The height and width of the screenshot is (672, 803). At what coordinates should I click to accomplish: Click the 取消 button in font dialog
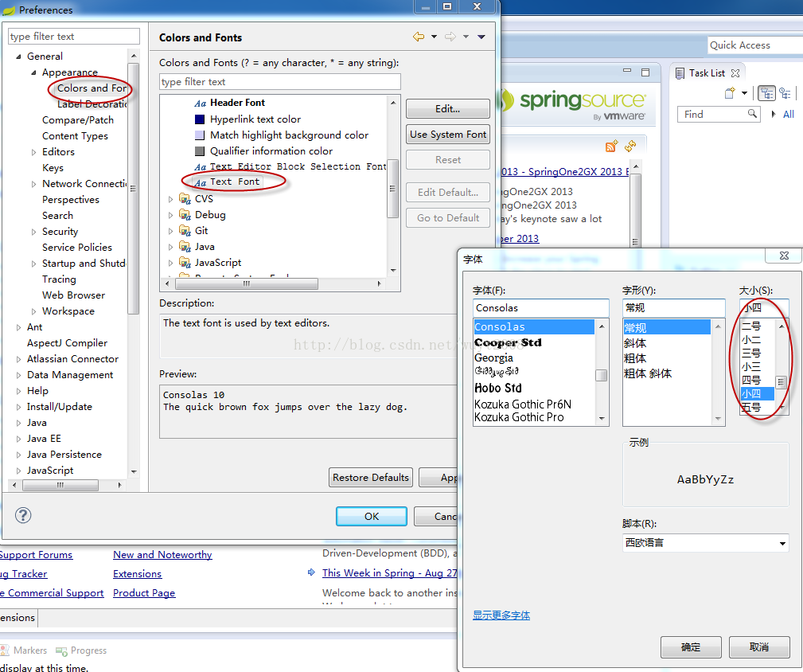759,647
